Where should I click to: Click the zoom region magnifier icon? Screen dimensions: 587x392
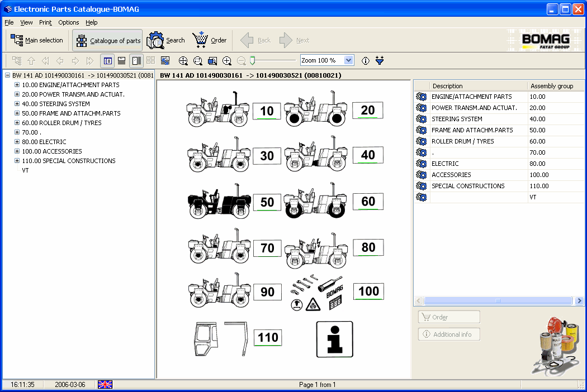click(x=198, y=61)
